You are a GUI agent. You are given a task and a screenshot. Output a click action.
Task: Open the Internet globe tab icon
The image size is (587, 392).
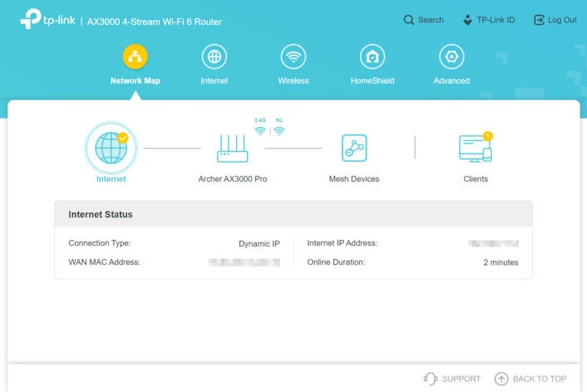point(215,56)
